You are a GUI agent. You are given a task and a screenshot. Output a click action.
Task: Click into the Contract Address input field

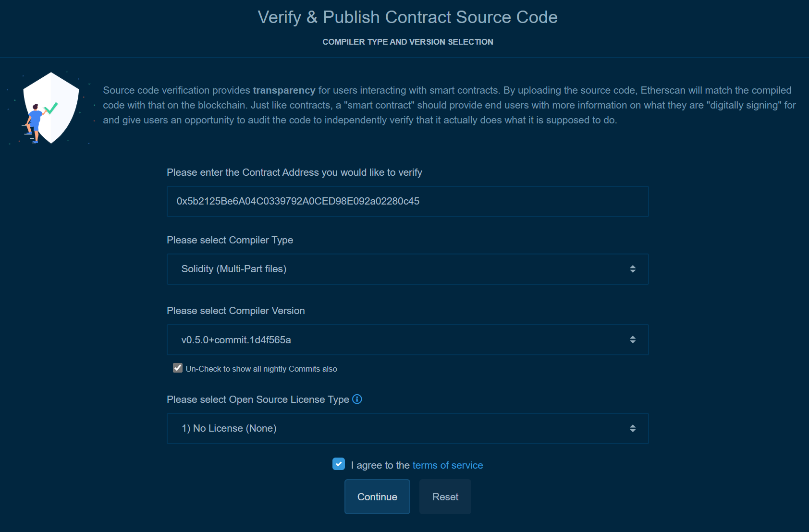(408, 201)
